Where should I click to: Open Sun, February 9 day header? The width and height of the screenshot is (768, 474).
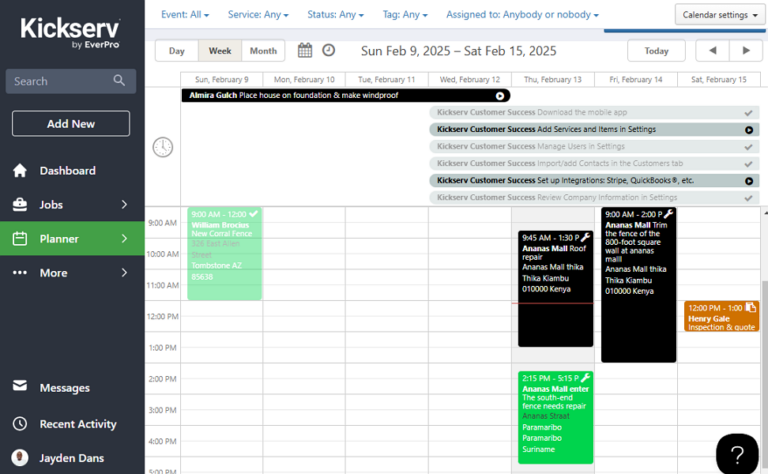[221, 79]
